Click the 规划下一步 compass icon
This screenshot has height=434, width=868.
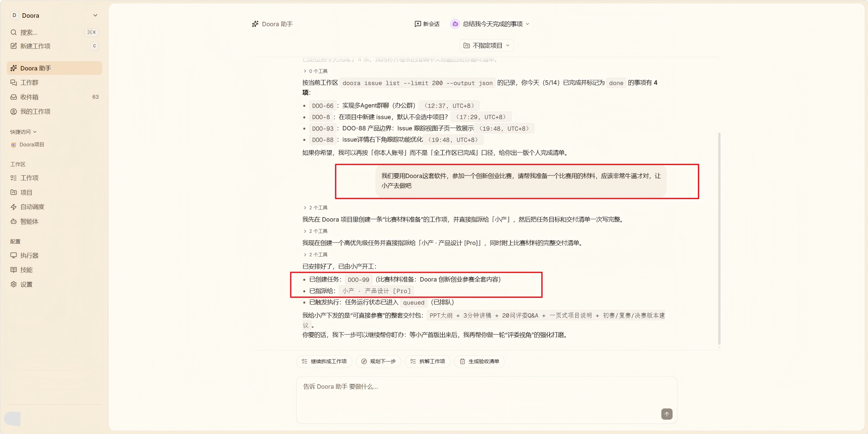[364, 361]
